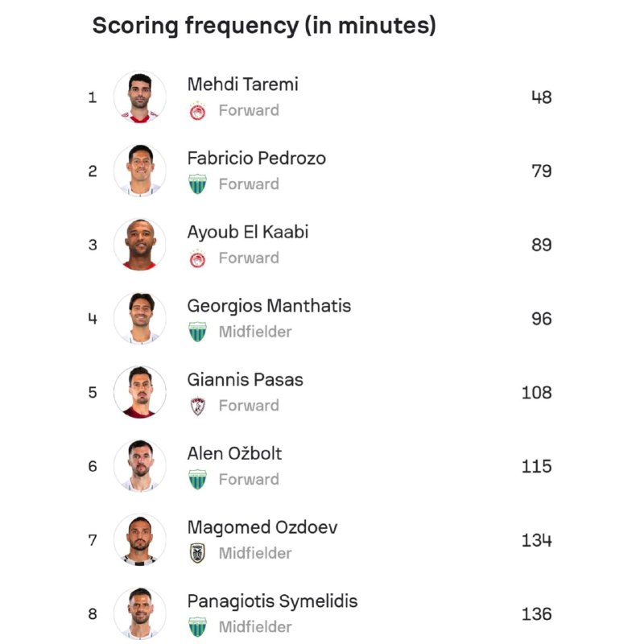Click the 48 minutes scoring value
Viewport: 644px width, 644px height.
point(541,97)
